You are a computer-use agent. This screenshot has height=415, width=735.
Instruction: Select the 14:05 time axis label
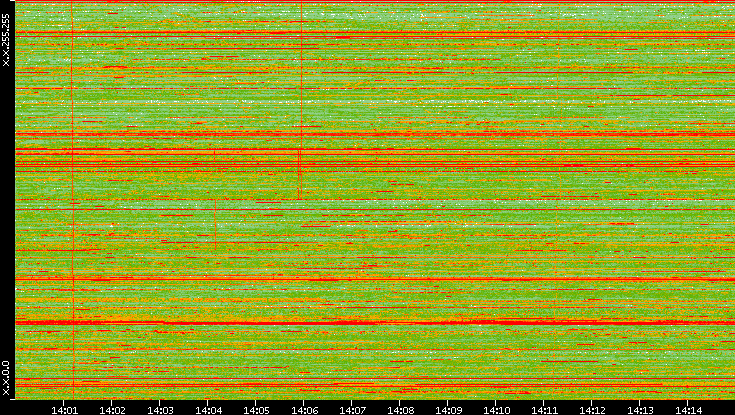point(256,410)
